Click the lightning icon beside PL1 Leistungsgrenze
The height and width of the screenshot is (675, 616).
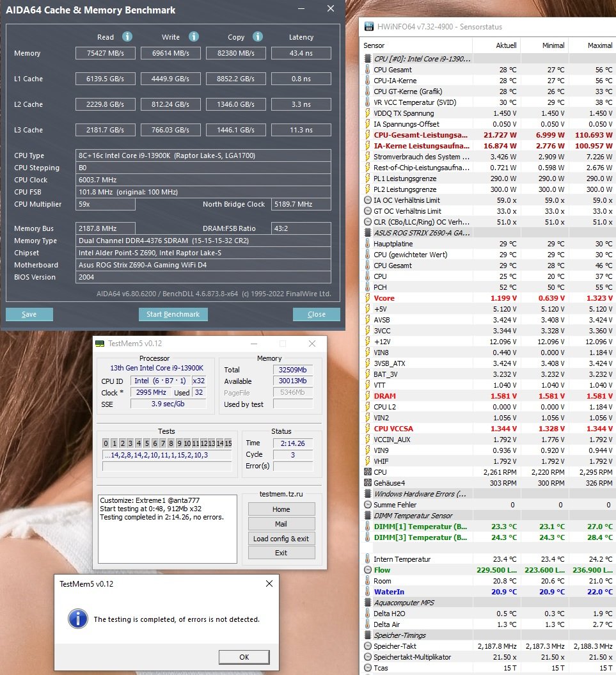[x=368, y=179]
